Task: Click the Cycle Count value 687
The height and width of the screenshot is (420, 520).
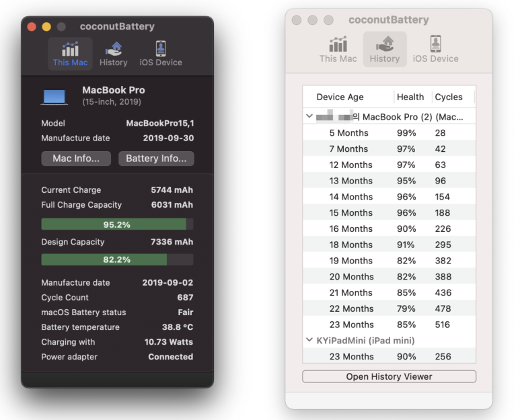Action: pyautogui.click(x=185, y=297)
